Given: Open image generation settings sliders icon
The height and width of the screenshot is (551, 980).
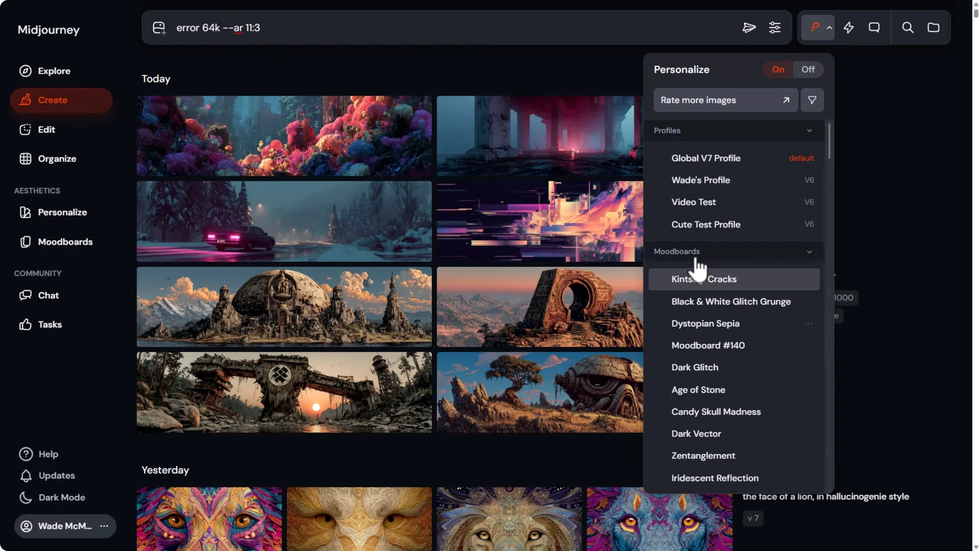Looking at the screenshot, I should (775, 28).
